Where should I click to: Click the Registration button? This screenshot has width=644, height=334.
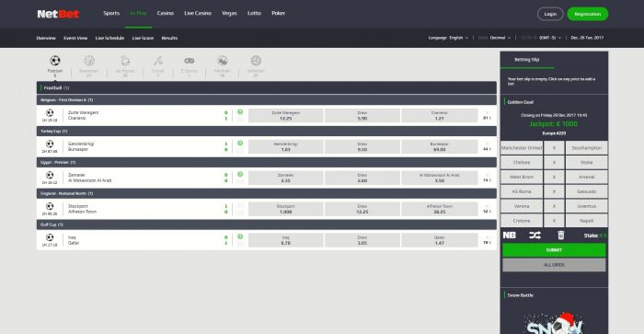[587, 14]
